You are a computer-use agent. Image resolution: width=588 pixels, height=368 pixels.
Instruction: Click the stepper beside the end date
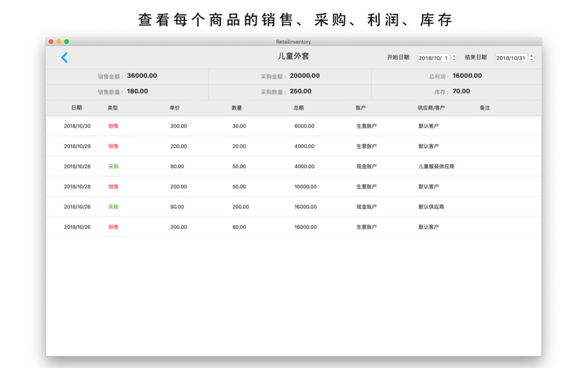pos(532,57)
